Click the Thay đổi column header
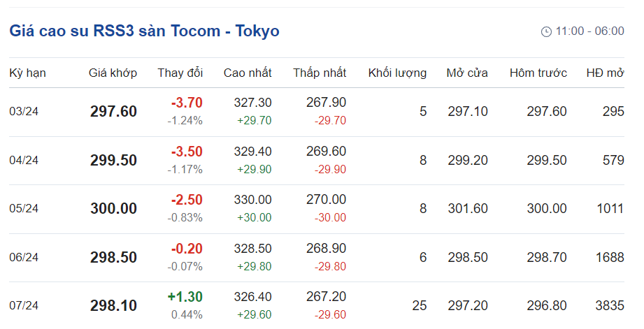Image resolution: width=644 pixels, height=329 pixels. 180,73
